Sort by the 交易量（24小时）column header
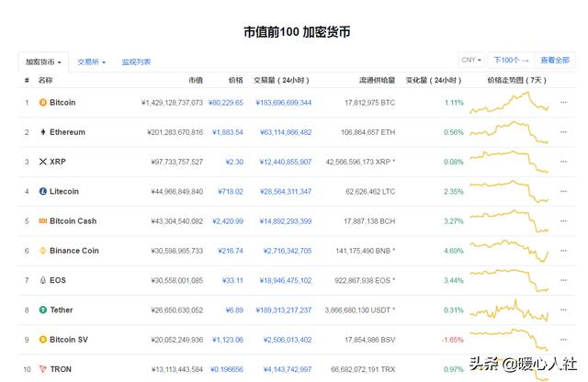588x382 pixels. coord(281,80)
